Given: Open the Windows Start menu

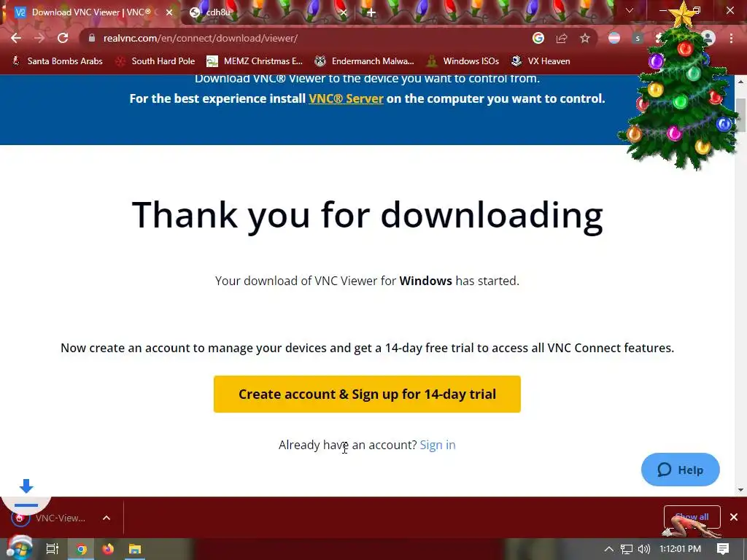Looking at the screenshot, I should pos(19,549).
